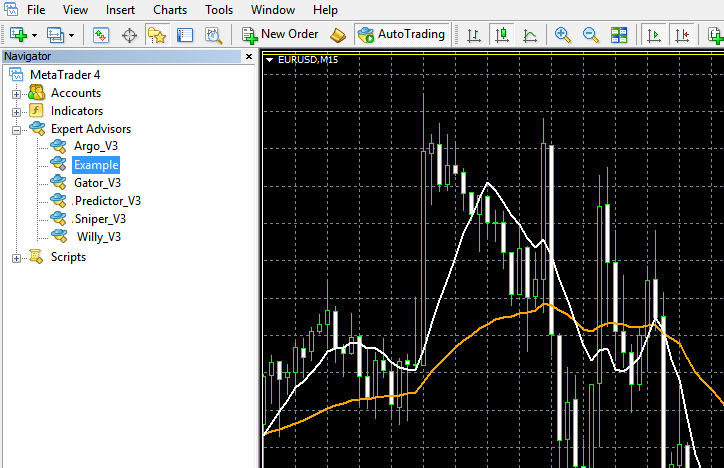Switch chart to Line Chart mode

pyautogui.click(x=530, y=35)
